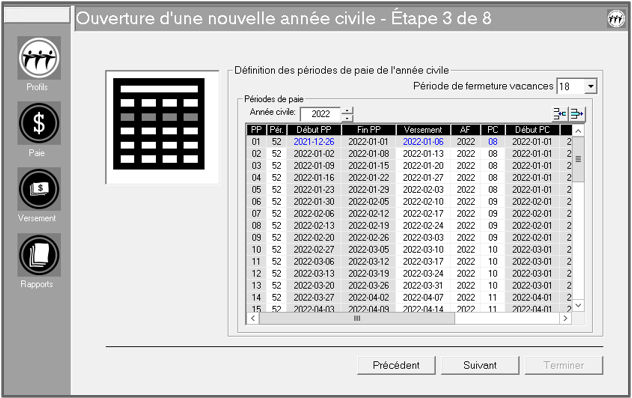
Task: Click the expand columns icon above table
Action: (577, 114)
